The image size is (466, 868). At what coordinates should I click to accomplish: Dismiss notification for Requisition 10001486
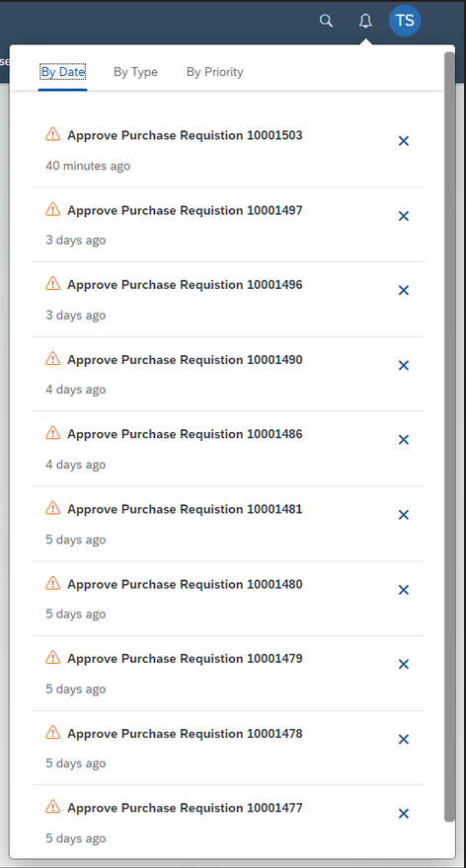pyautogui.click(x=404, y=440)
